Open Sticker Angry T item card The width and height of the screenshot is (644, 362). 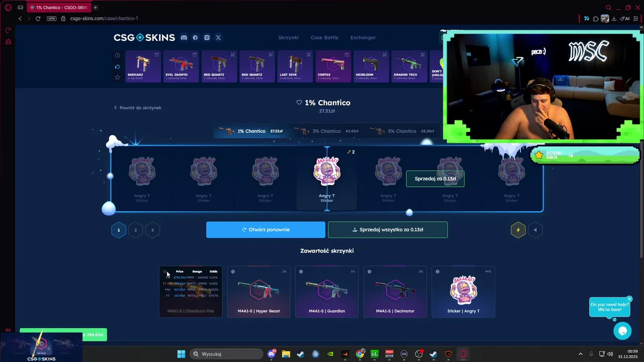[463, 292]
